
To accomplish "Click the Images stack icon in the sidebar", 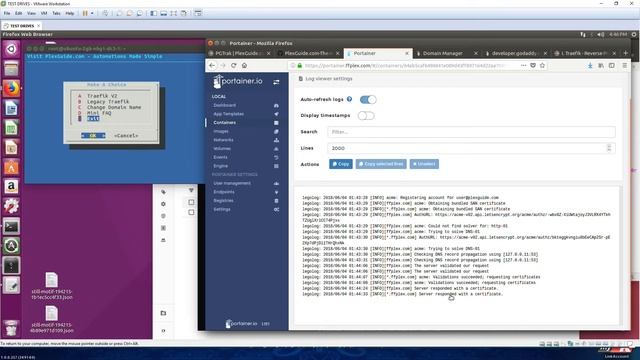I will coord(276,131).
